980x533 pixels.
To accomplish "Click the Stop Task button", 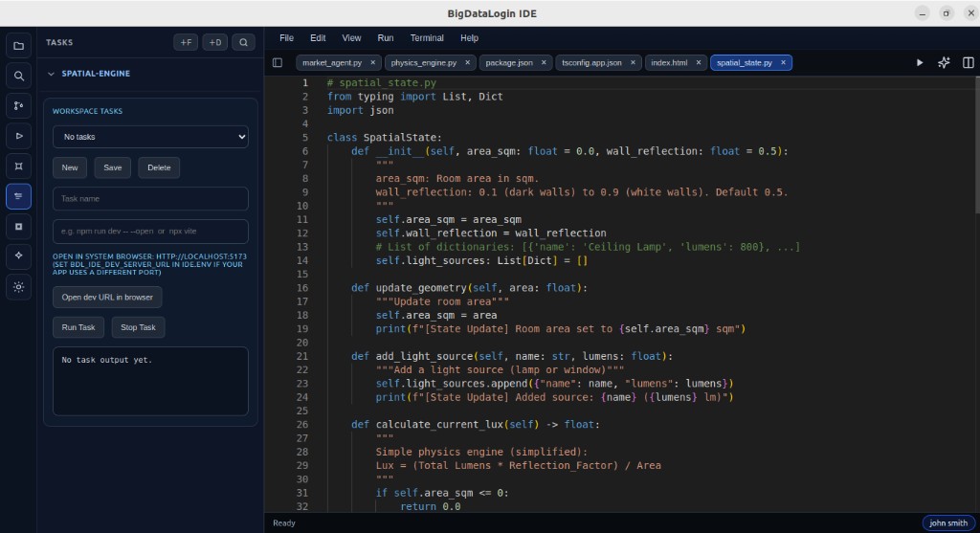I will coord(138,327).
